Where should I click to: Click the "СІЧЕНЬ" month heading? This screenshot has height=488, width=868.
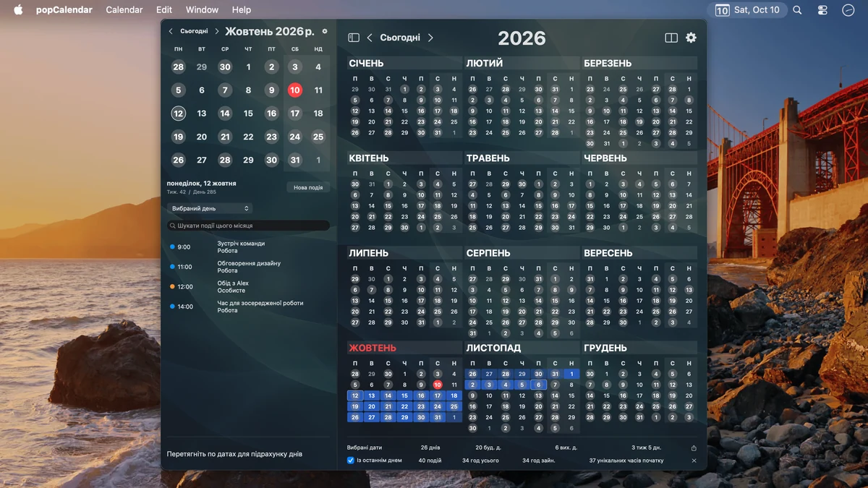367,63
